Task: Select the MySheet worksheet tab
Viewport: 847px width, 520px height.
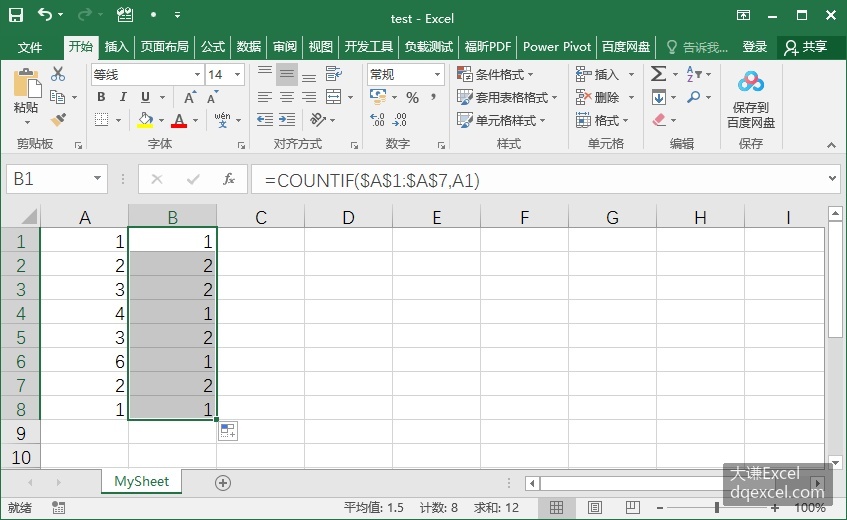Action: pos(142,481)
